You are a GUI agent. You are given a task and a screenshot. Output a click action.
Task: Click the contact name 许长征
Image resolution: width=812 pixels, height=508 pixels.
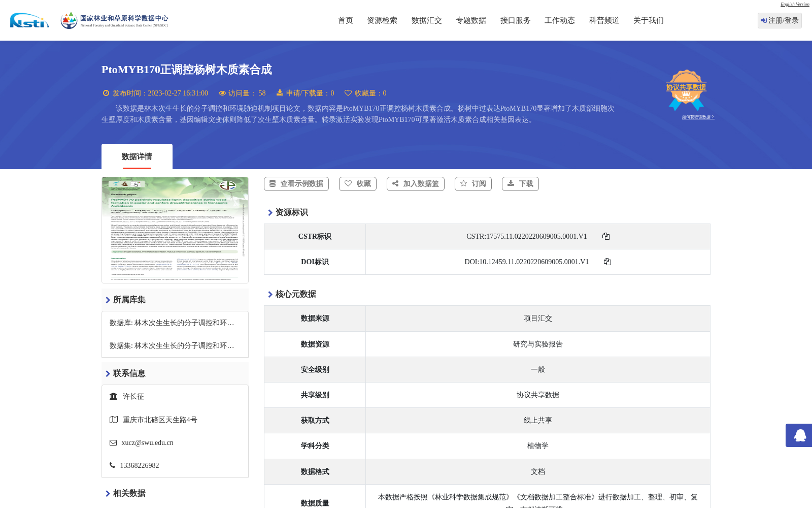point(133,396)
